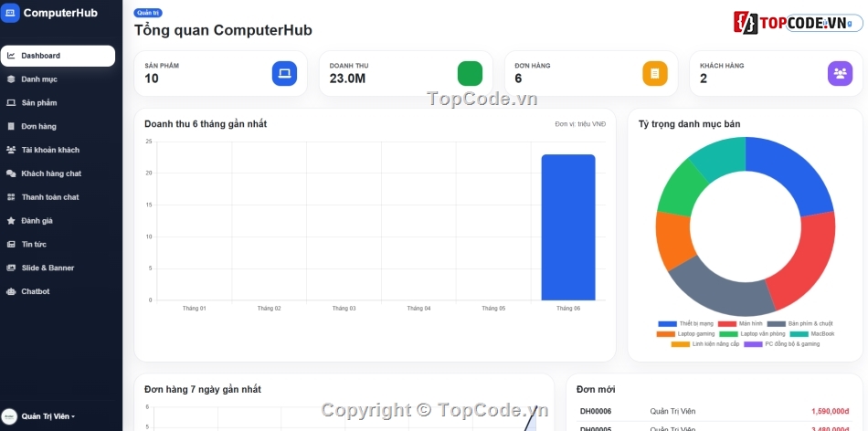Click the Thanh toán chat icon
Image resolution: width=868 pixels, height=431 pixels.
pos(11,197)
